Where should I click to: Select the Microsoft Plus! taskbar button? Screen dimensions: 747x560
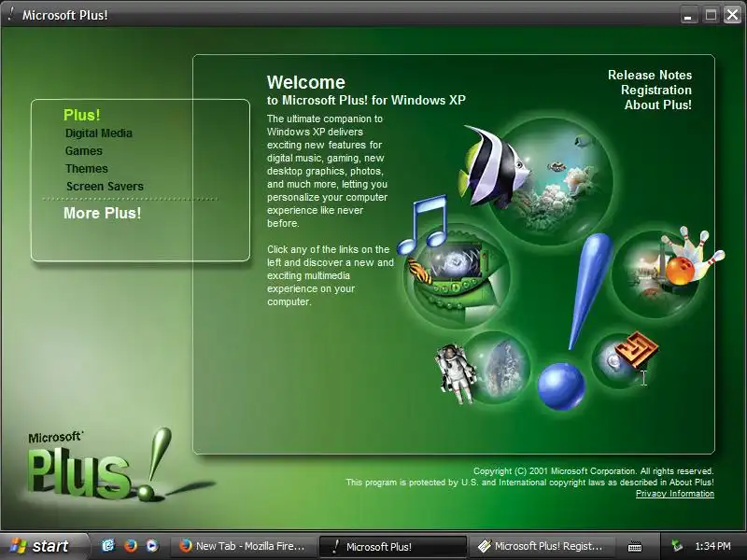[392, 546]
